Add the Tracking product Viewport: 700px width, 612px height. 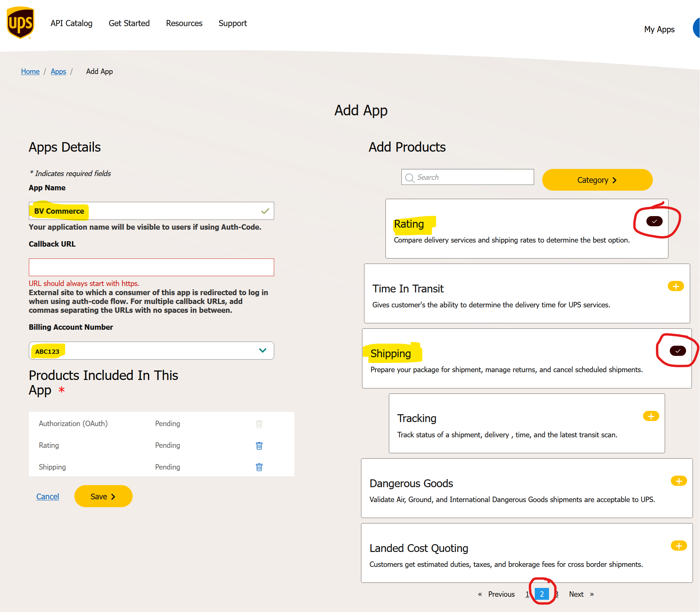click(x=651, y=416)
